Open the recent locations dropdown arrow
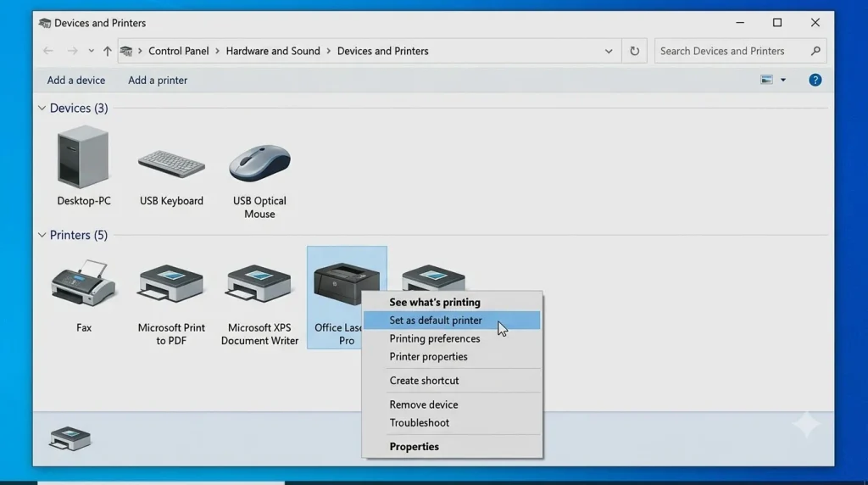Image resolution: width=868 pixels, height=485 pixels. point(92,51)
